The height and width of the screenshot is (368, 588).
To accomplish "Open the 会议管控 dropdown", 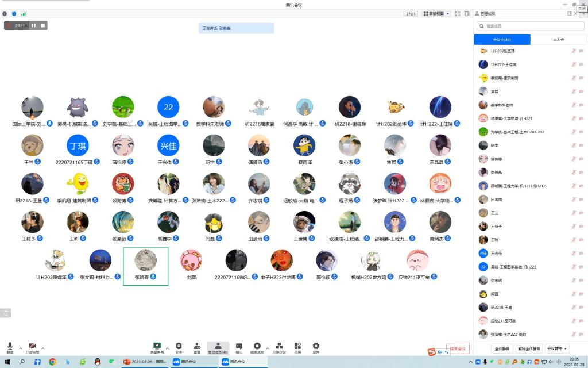I will 556,348.
